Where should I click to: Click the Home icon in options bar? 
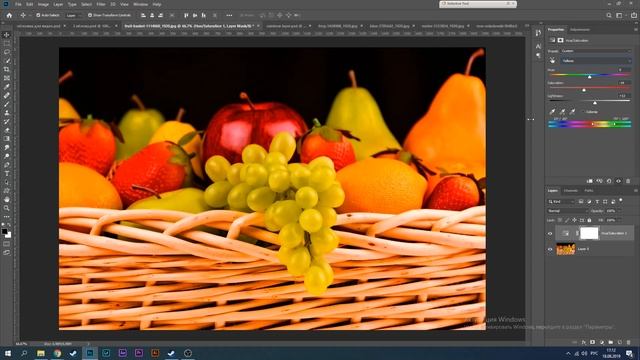pos(9,15)
